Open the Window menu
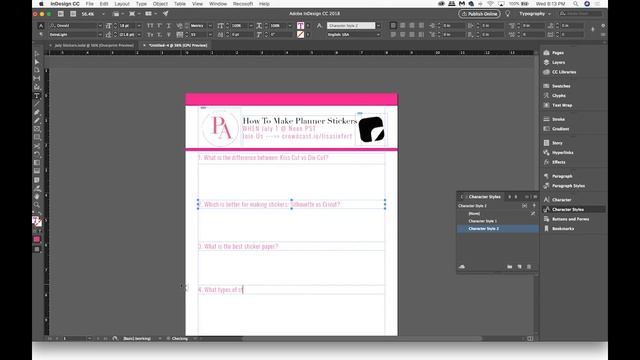 218,4
